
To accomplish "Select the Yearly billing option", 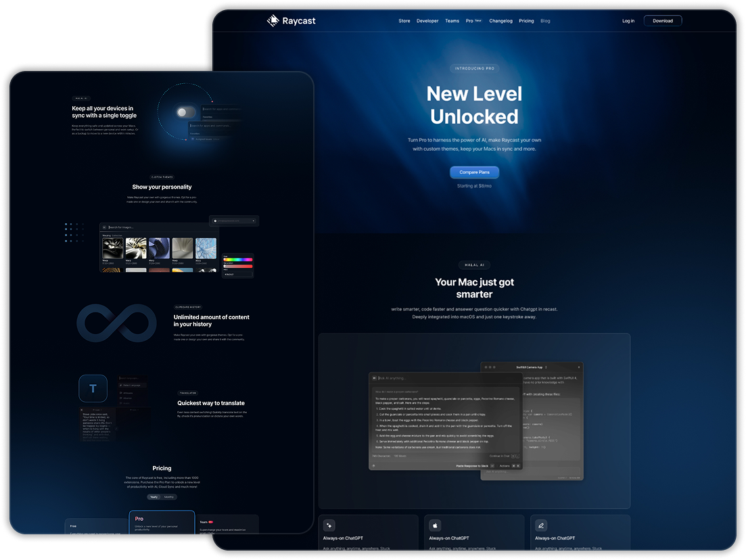I will [x=154, y=496].
